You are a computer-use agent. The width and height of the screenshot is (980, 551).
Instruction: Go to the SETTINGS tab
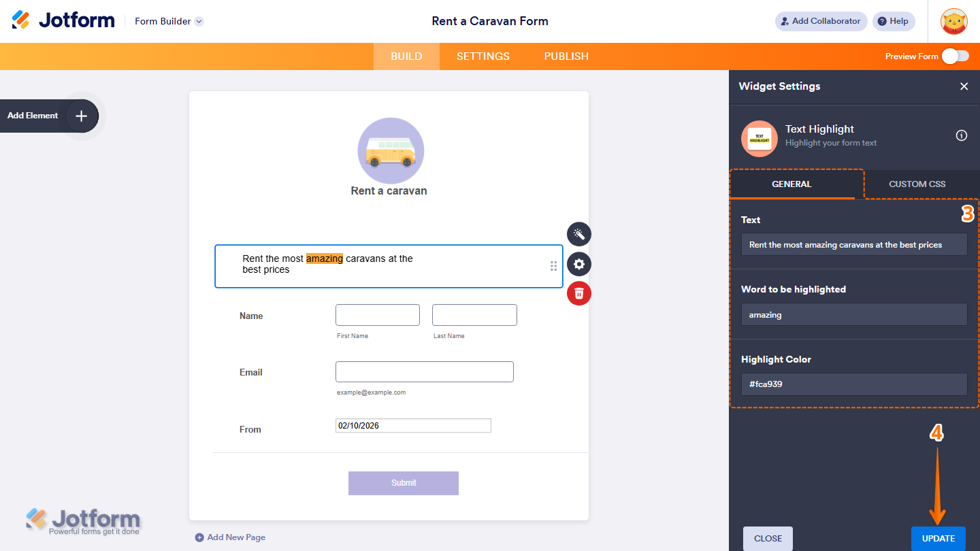483,56
